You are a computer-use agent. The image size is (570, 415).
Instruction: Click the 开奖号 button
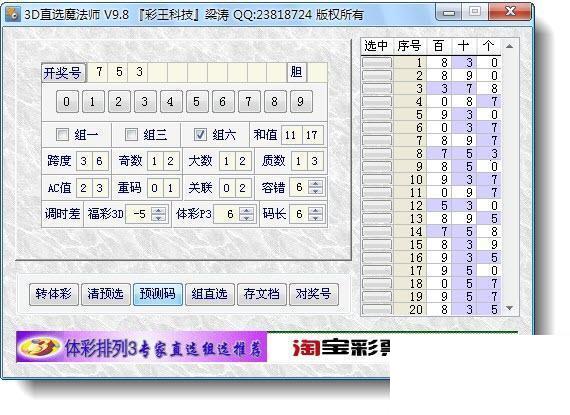(x=63, y=73)
